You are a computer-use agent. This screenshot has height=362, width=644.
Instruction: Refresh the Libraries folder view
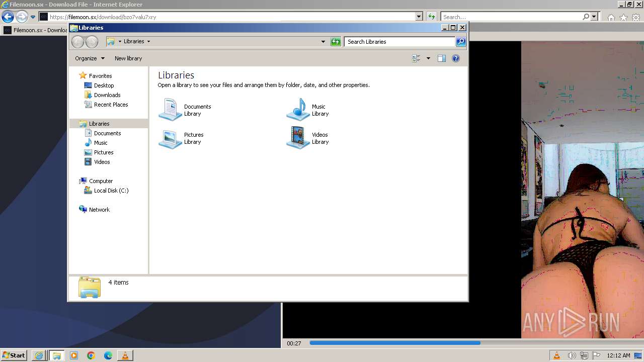coord(336,42)
